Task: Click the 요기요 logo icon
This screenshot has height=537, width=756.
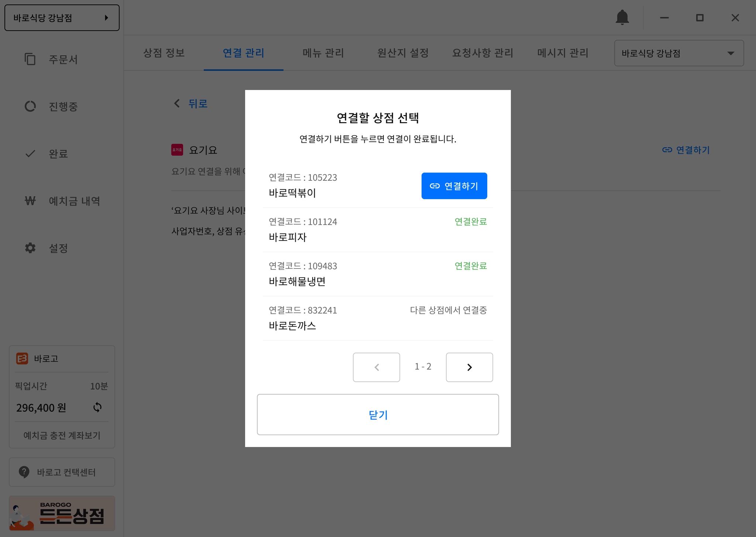Action: [x=177, y=150]
